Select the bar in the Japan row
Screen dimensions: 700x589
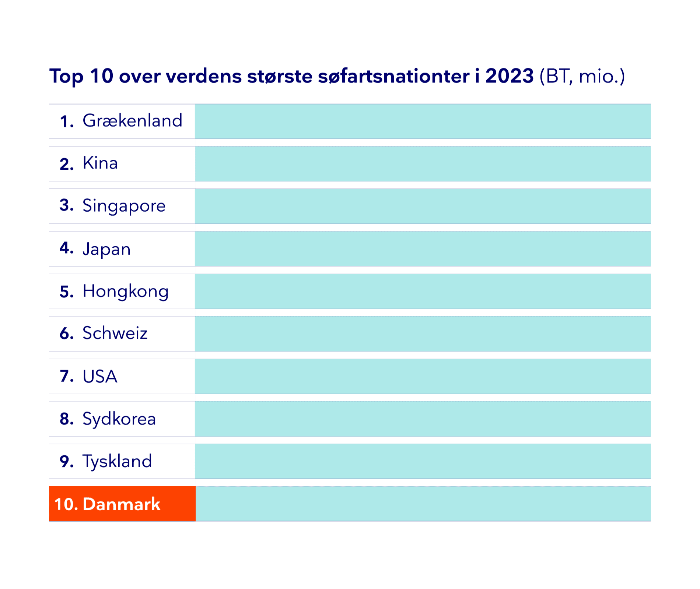423,249
